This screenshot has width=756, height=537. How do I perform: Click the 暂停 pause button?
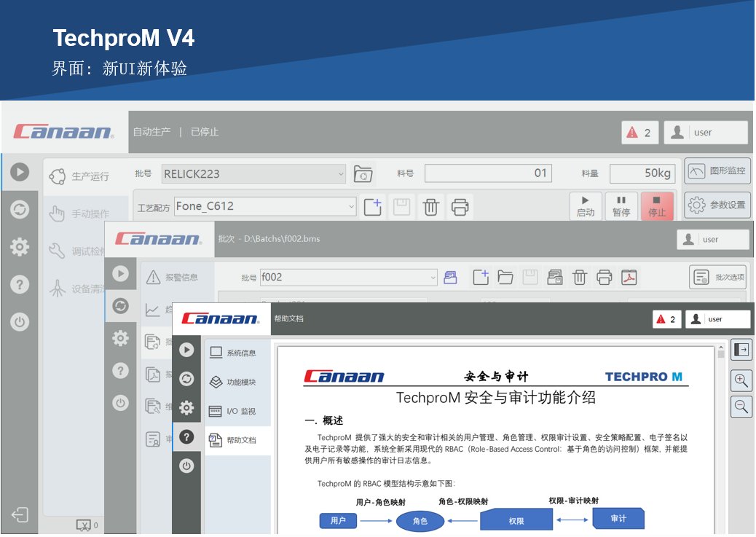[621, 206]
